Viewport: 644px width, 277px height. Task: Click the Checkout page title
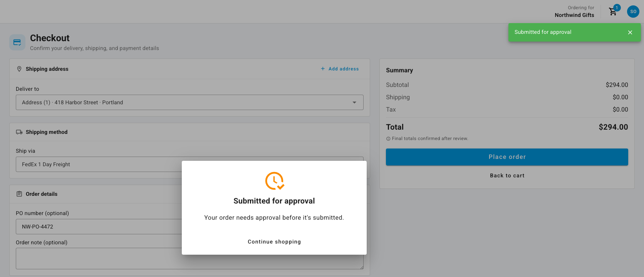pos(50,38)
